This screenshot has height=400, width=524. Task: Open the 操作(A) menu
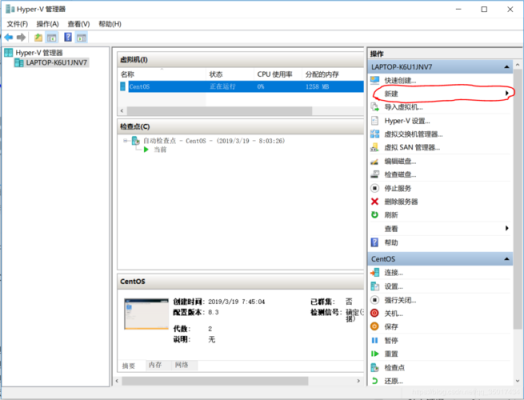[48, 24]
